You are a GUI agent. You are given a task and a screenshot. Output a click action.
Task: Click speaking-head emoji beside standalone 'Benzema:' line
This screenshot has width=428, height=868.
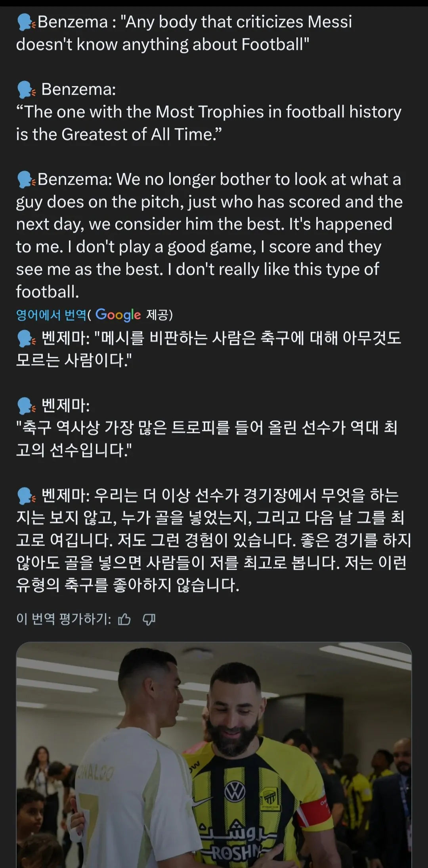tap(26, 90)
